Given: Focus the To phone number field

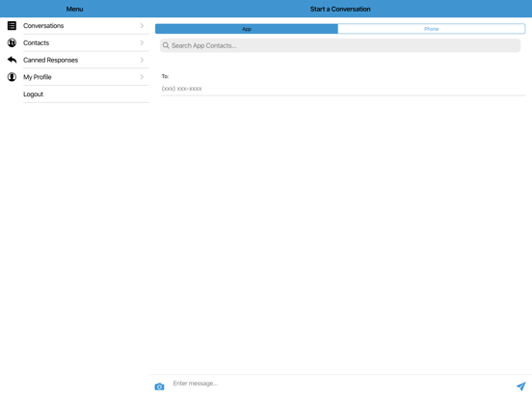Looking at the screenshot, I should click(x=343, y=89).
